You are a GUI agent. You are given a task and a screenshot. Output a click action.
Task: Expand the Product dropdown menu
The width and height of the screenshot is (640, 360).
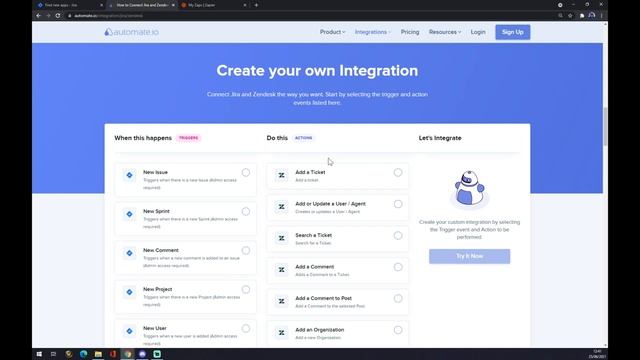tap(332, 32)
